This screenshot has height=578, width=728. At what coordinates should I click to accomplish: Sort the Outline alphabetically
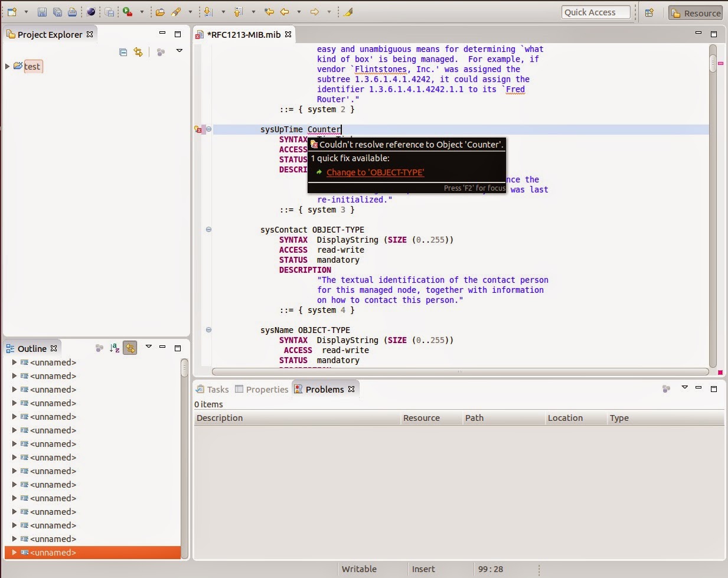point(115,348)
